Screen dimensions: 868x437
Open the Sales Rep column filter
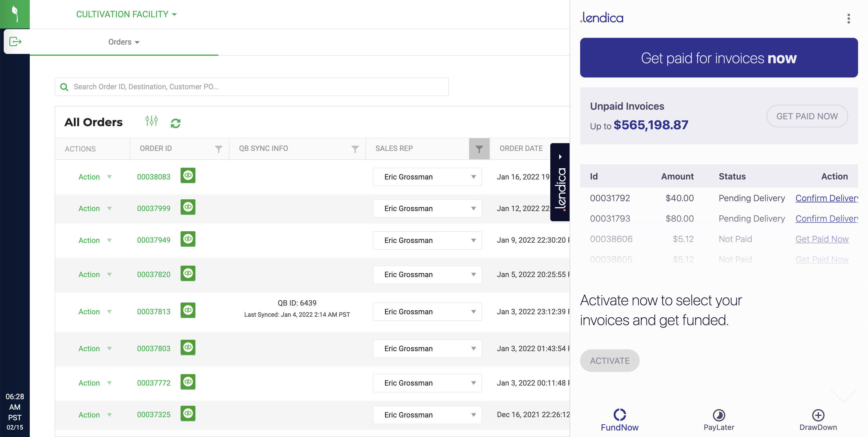(479, 149)
